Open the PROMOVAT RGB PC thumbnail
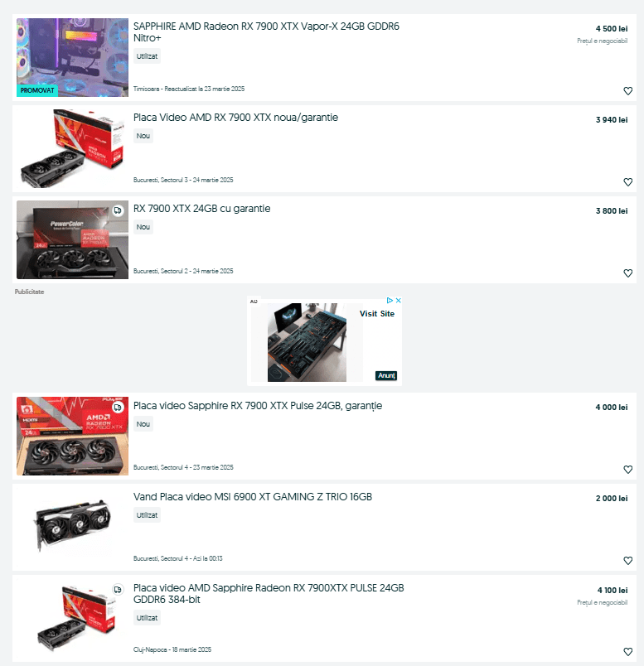The image size is (644, 666). (x=72, y=57)
